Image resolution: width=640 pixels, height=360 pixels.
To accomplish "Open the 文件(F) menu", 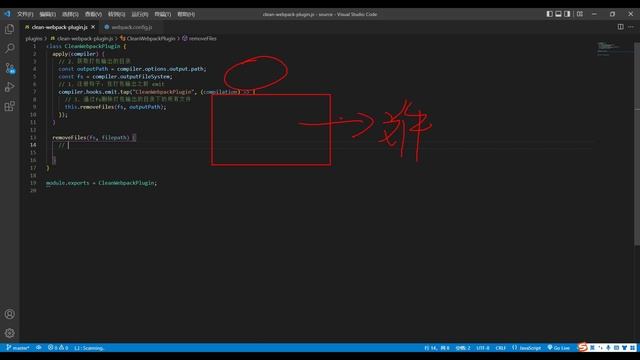I will tap(25, 14).
